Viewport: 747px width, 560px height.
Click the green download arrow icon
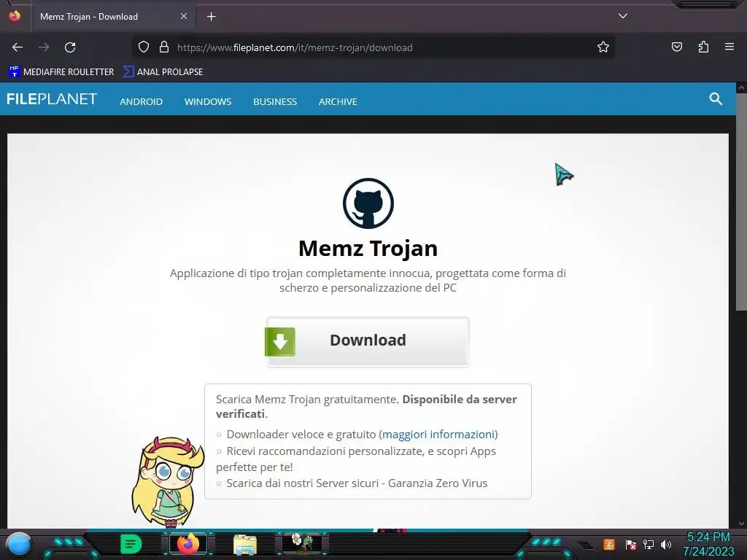coord(280,341)
